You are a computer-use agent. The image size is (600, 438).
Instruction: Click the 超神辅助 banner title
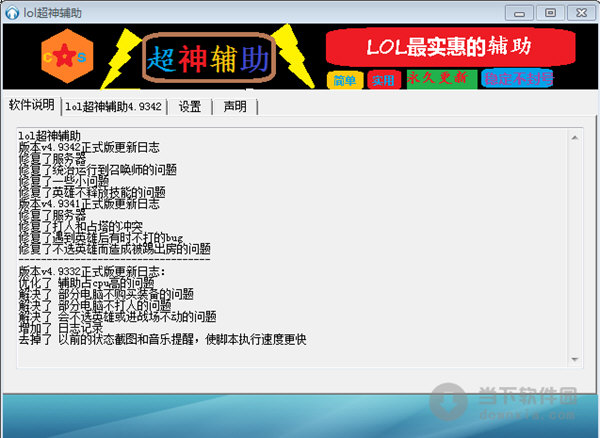pos(209,58)
